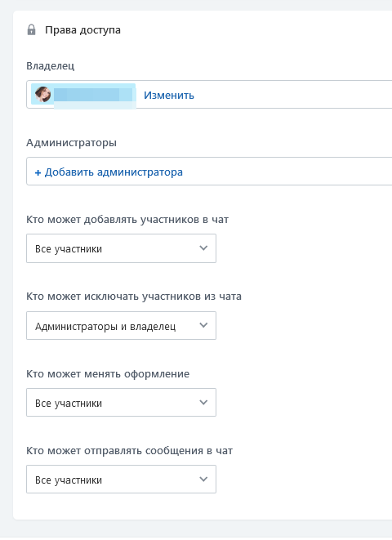392x540 pixels.
Task: Click the Кто может исключать участников из чата label
Action: 134,297
